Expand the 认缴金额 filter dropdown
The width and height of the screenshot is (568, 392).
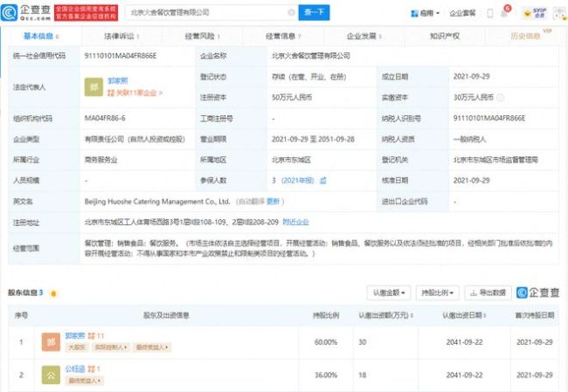389,293
